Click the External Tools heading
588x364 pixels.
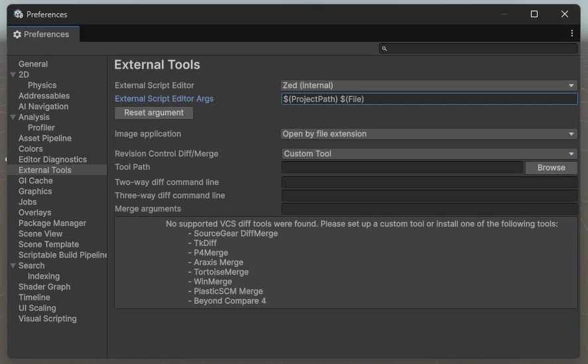157,65
